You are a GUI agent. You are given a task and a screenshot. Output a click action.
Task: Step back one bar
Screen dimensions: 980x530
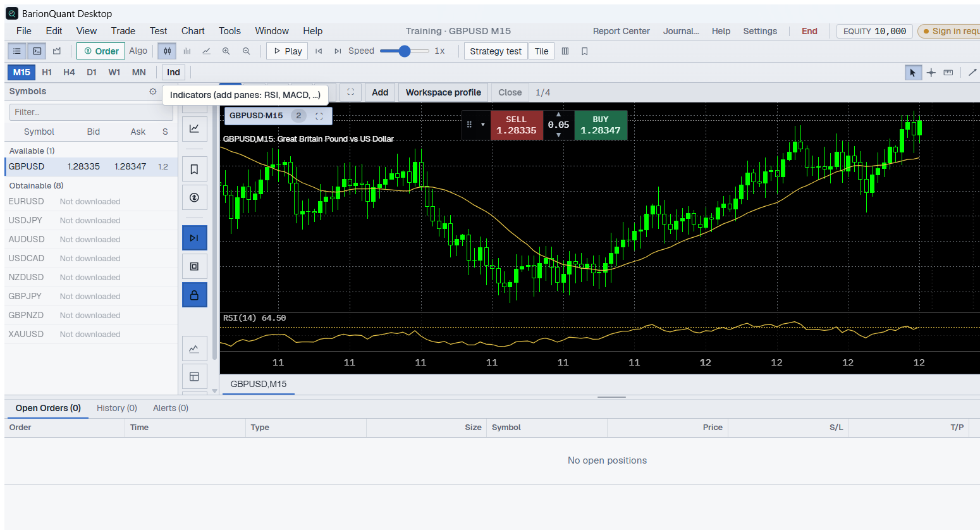coord(319,51)
